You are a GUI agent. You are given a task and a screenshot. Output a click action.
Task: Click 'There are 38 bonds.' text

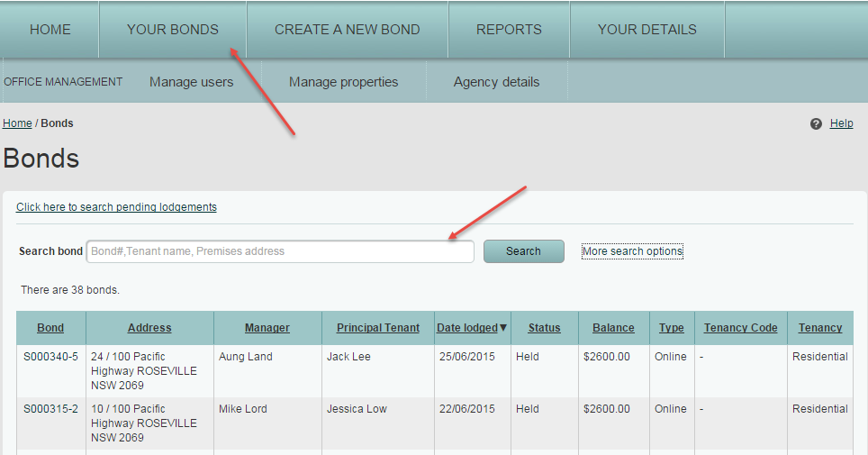(x=70, y=290)
